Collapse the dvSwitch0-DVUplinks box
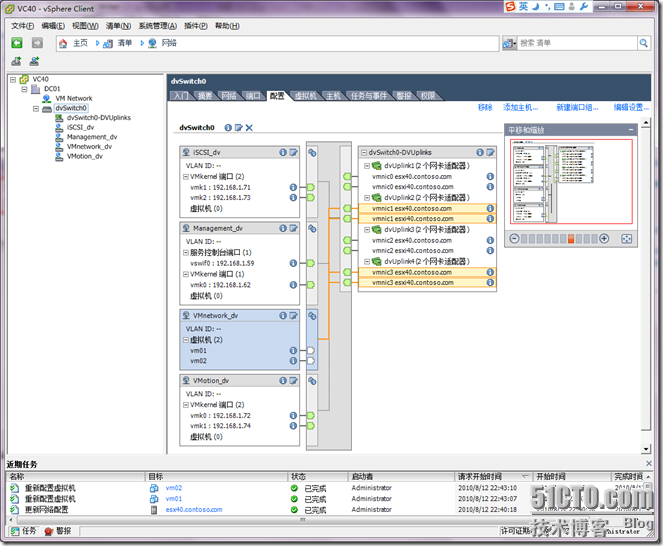 363,152
